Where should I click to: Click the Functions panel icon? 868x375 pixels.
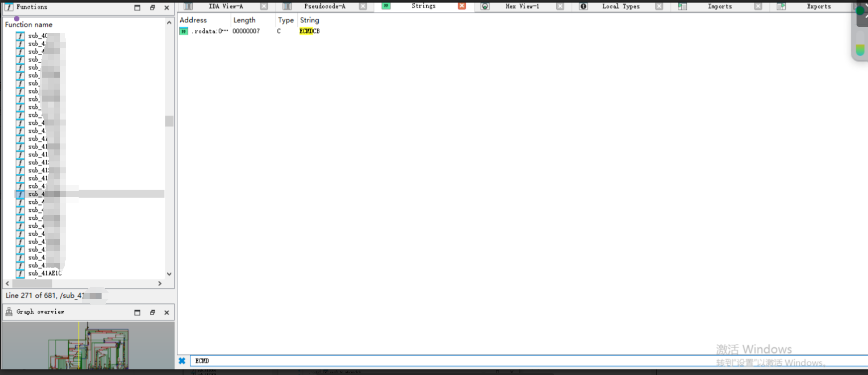coord(9,7)
